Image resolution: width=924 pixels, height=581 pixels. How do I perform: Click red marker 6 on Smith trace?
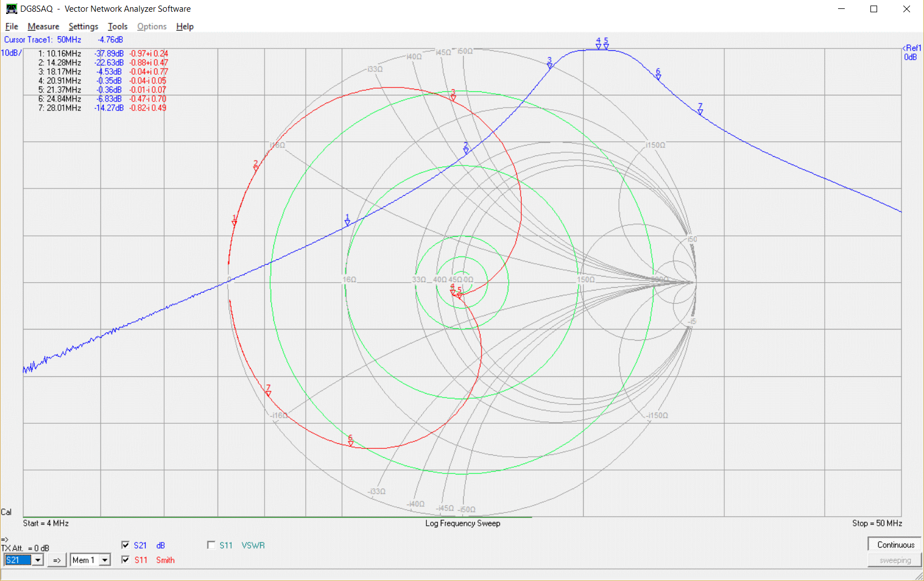coord(350,440)
